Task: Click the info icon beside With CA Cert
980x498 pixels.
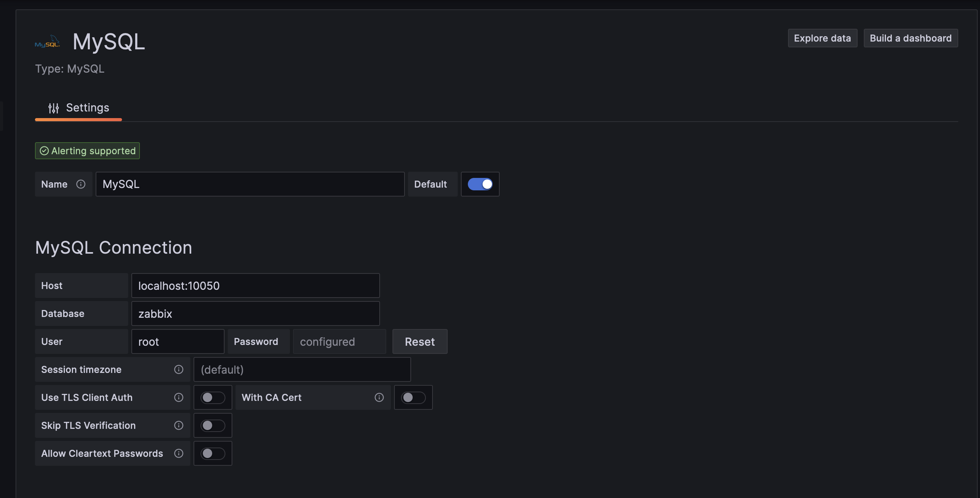Action: pos(379,397)
